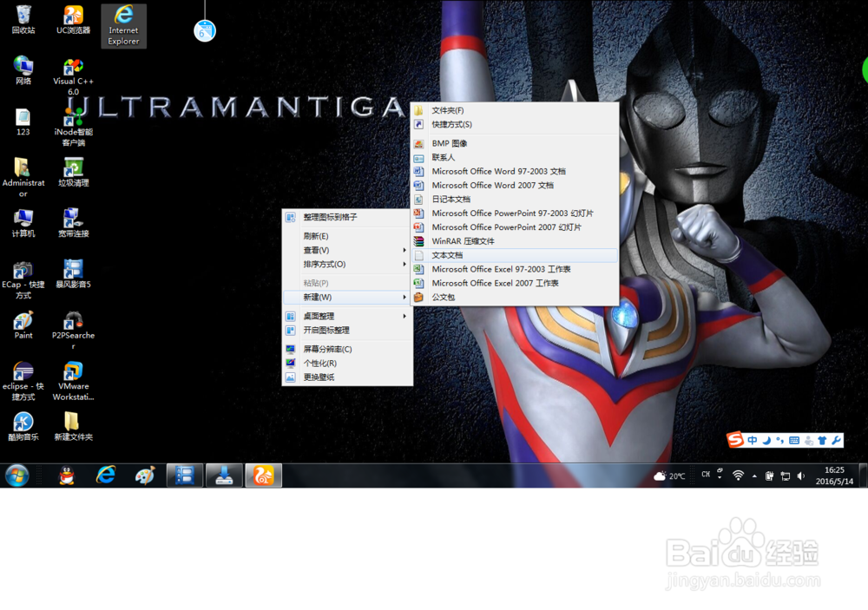Create new PowerPoint 2007 幻灯片

[515, 227]
